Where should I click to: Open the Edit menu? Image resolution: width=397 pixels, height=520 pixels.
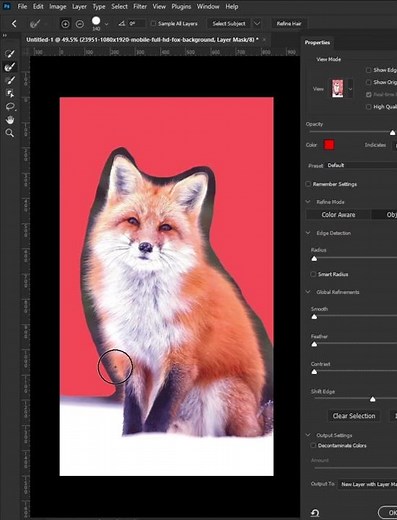pos(38,6)
